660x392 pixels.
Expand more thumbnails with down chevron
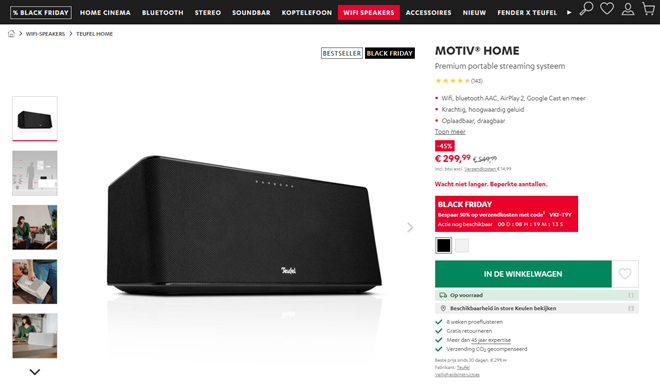pyautogui.click(x=35, y=372)
